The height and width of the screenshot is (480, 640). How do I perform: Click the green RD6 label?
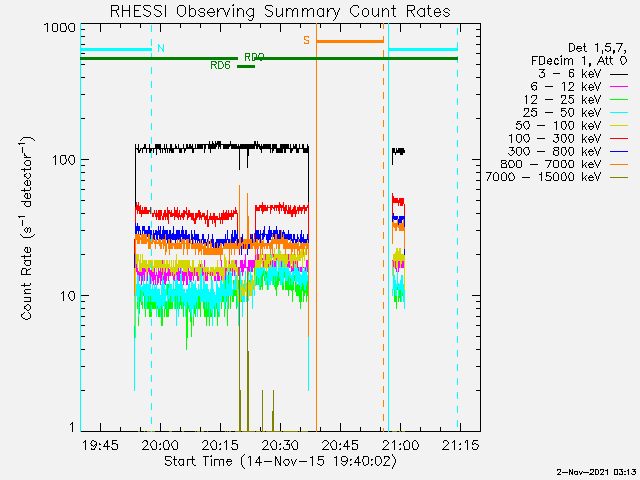220,65
